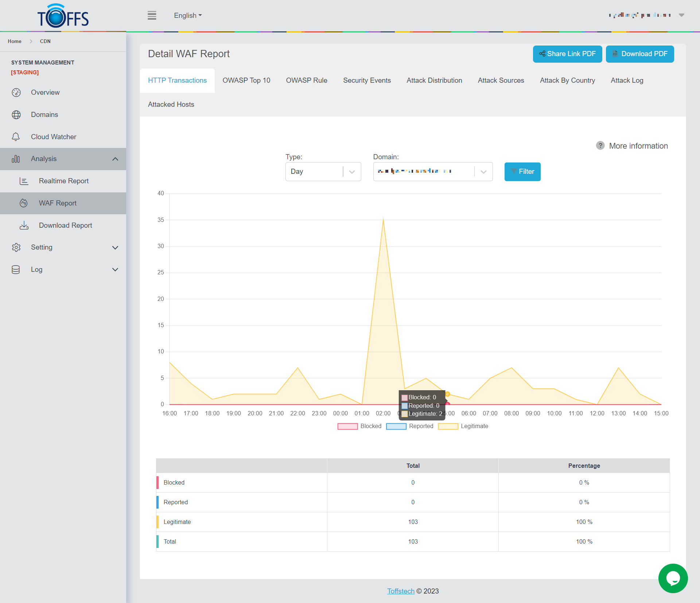Click the Download PDF button
Viewport: 700px width, 603px height.
(x=639, y=54)
